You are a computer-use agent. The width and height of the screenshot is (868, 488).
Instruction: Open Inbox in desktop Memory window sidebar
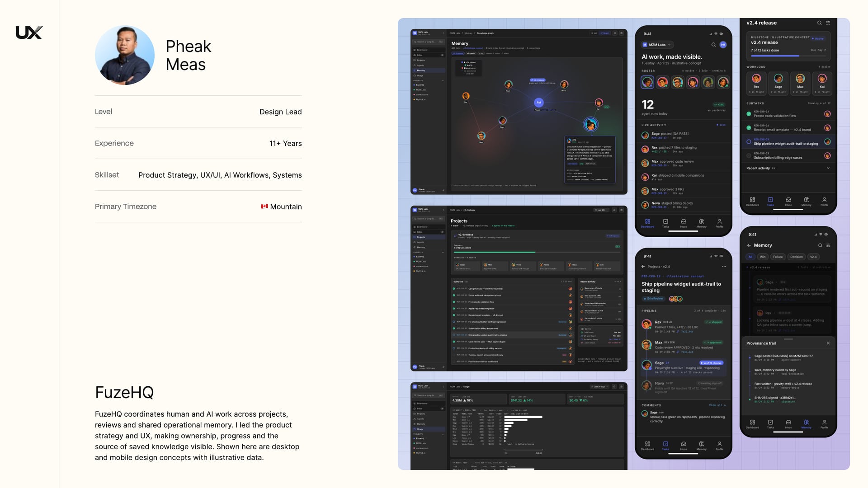point(428,55)
